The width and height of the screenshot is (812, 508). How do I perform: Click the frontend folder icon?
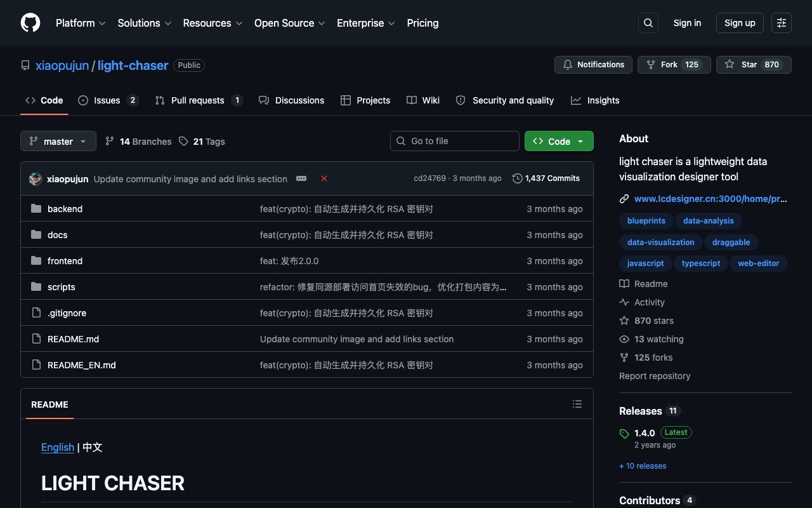[x=36, y=260]
